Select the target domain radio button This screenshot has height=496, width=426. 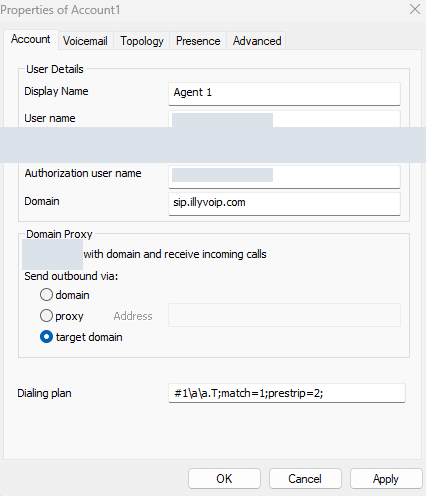click(x=46, y=337)
